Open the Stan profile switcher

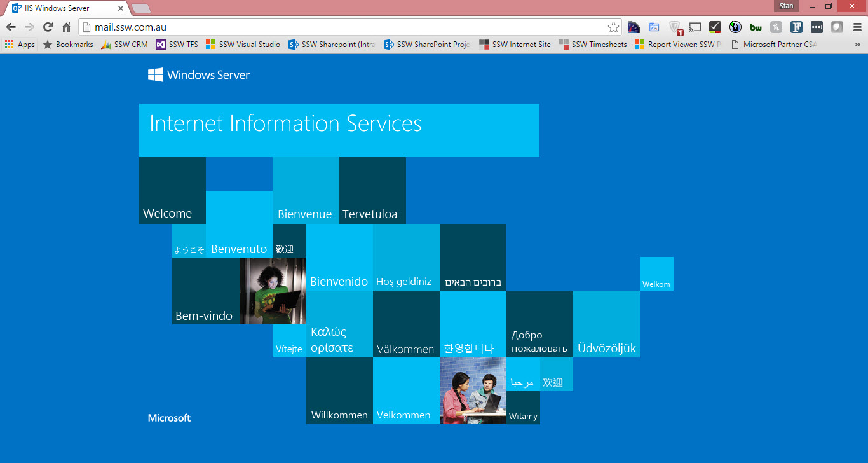[786, 6]
